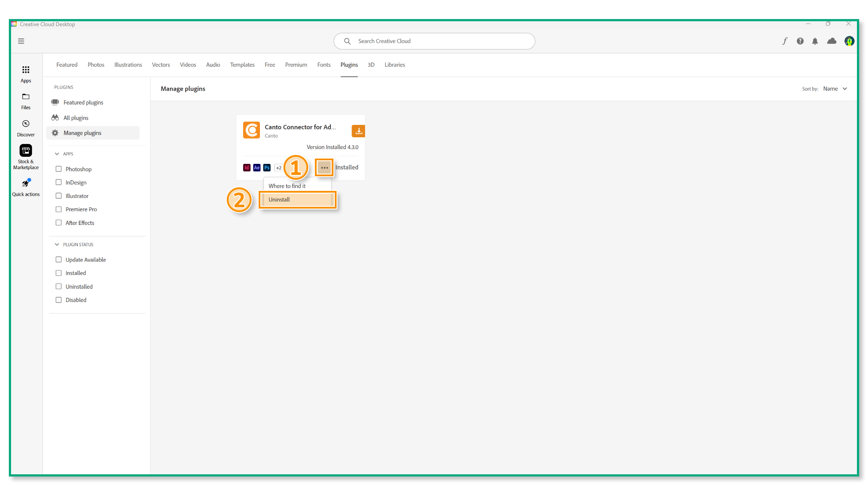
Task: Enable the Photoshop app filter checkbox
Action: pos(58,169)
